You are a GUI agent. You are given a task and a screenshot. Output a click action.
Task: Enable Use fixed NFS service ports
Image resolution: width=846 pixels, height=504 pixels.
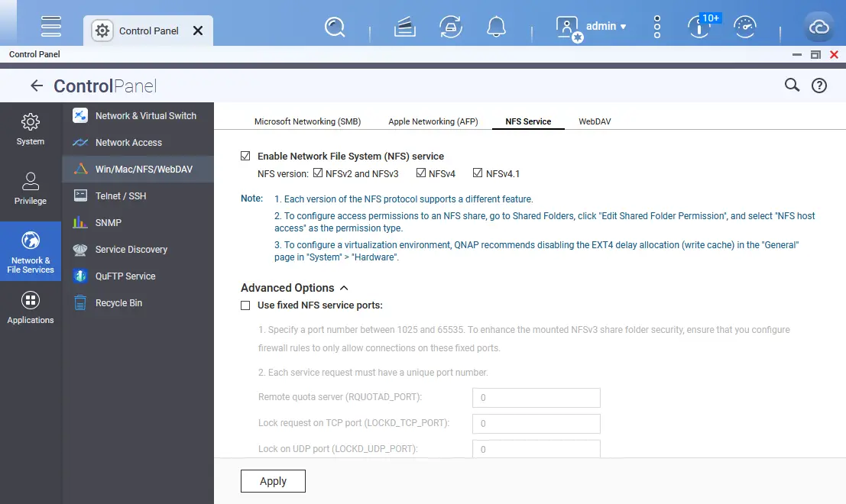(245, 305)
